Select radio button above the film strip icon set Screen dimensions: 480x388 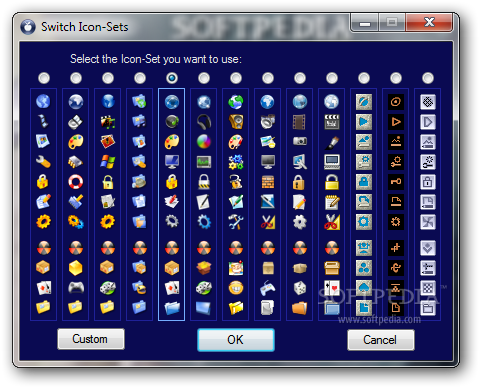(300, 78)
